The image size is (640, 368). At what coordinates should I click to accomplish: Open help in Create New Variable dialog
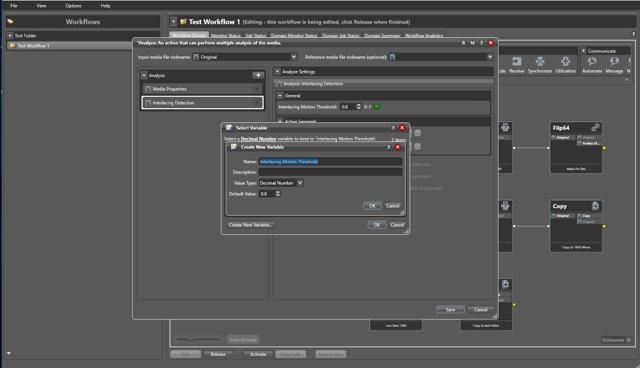coord(388,147)
